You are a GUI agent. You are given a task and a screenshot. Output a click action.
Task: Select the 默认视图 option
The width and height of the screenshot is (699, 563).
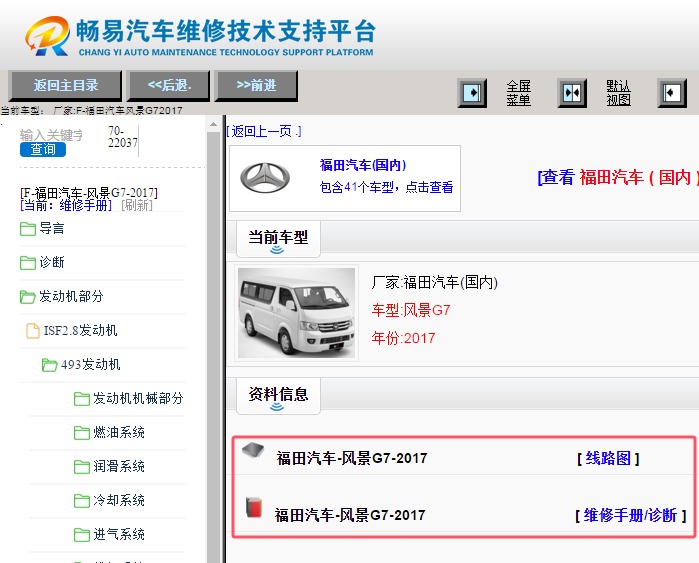pos(618,93)
